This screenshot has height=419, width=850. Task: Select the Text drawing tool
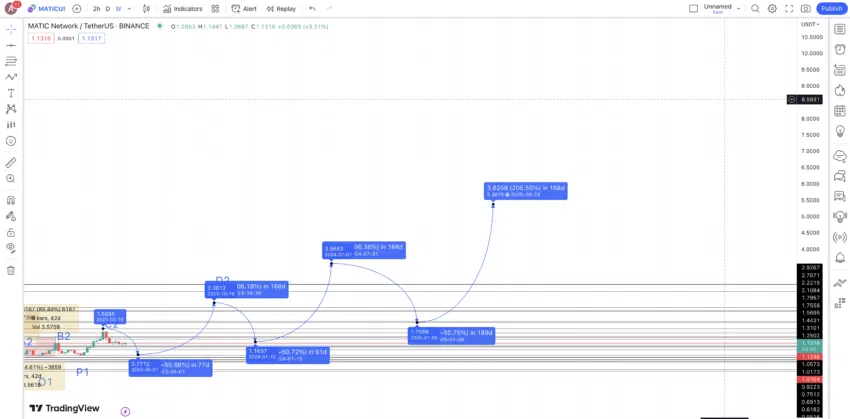point(11,93)
